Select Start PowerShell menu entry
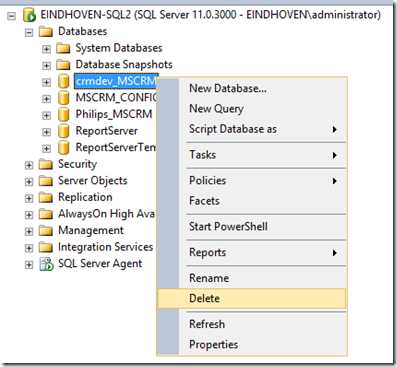397x367 pixels. point(252,227)
